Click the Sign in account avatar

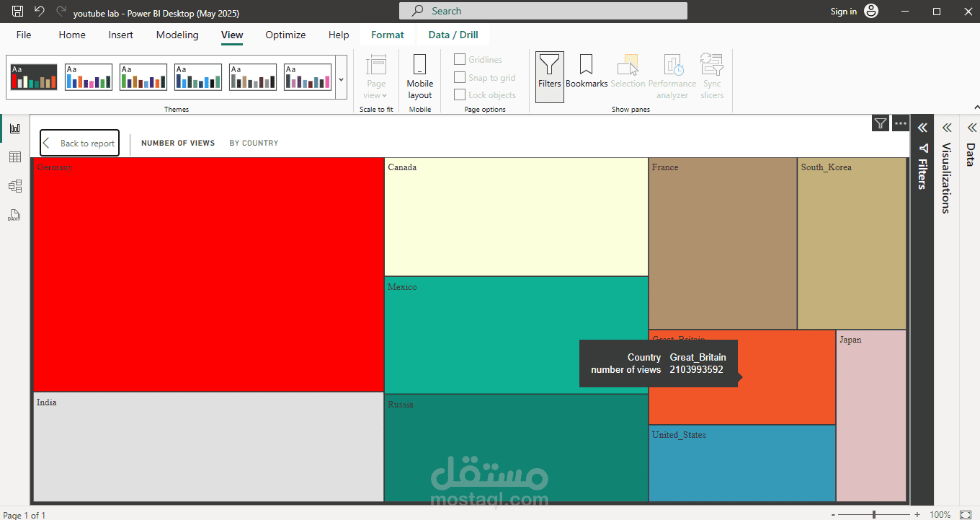pyautogui.click(x=872, y=12)
